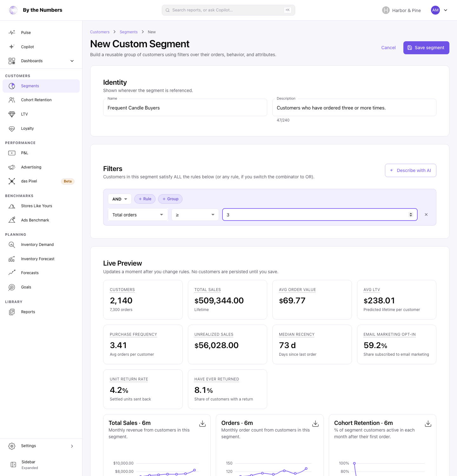Screen dimensions: 457x476
Task: Focus the search reports field
Action: [x=228, y=10]
